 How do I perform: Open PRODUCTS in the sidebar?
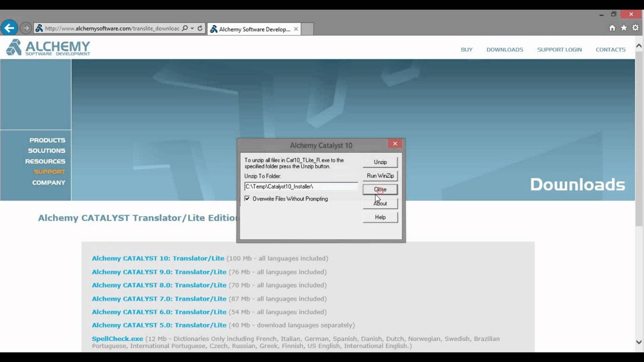coord(47,140)
